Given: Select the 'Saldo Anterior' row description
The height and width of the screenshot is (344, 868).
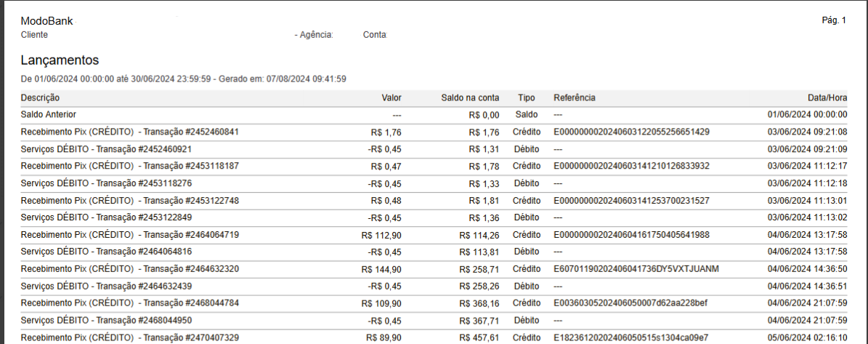Looking at the screenshot, I should (x=48, y=114).
